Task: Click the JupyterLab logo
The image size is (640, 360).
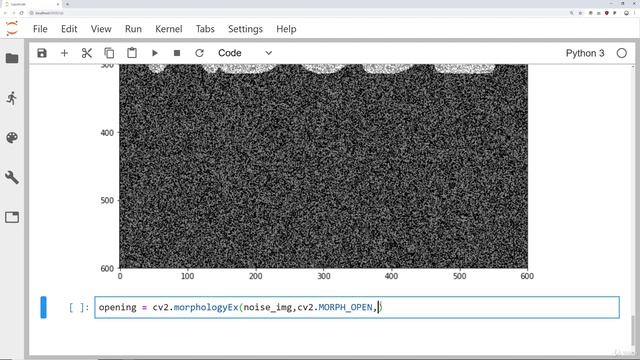Action: pos(12,29)
